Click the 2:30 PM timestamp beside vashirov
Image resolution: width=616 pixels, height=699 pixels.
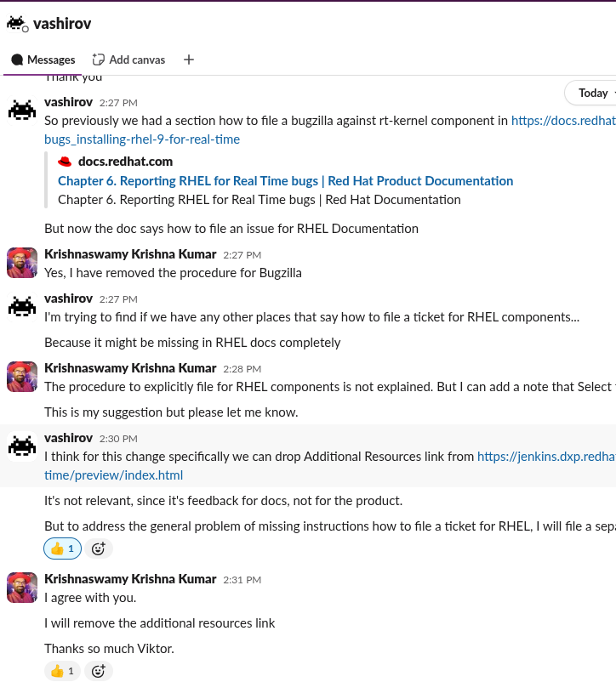[x=117, y=438]
